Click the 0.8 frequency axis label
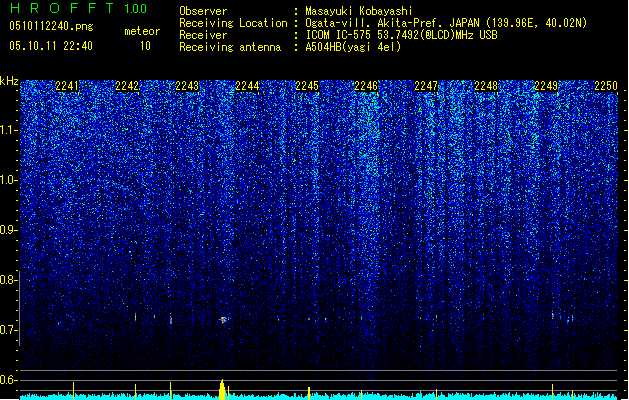 9,280
